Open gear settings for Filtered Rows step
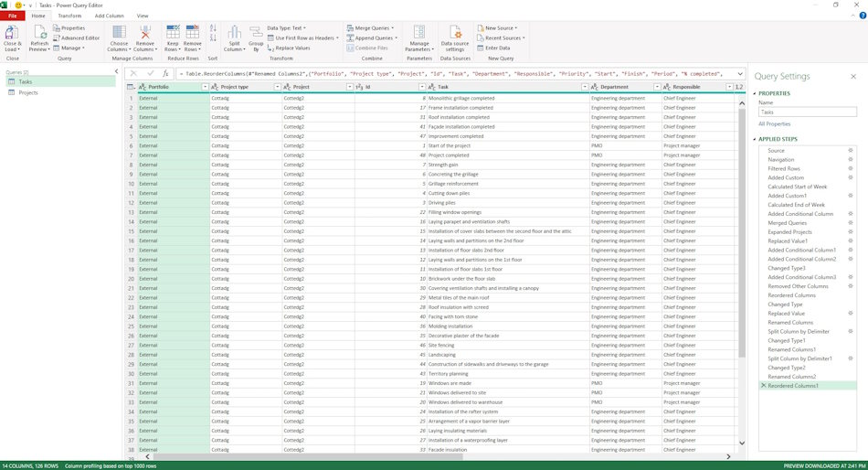Screen dimensions: 868x470 tap(851, 168)
